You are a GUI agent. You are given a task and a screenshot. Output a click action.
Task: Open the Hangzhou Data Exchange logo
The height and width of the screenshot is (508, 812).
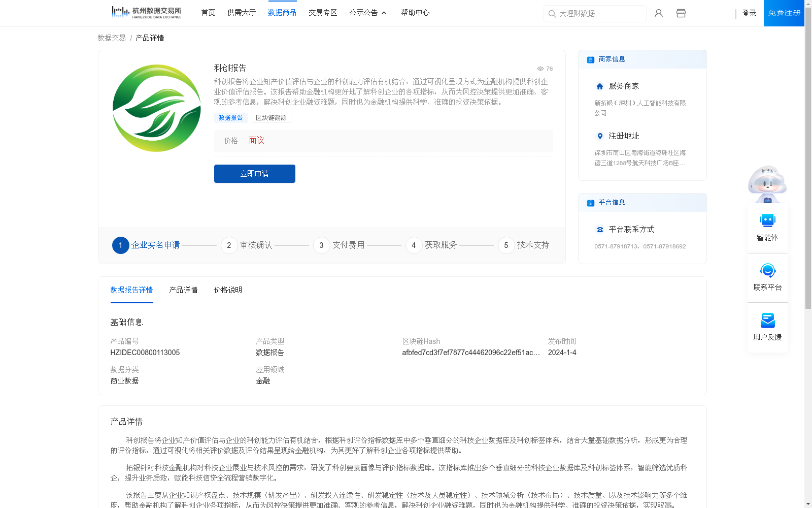click(146, 13)
